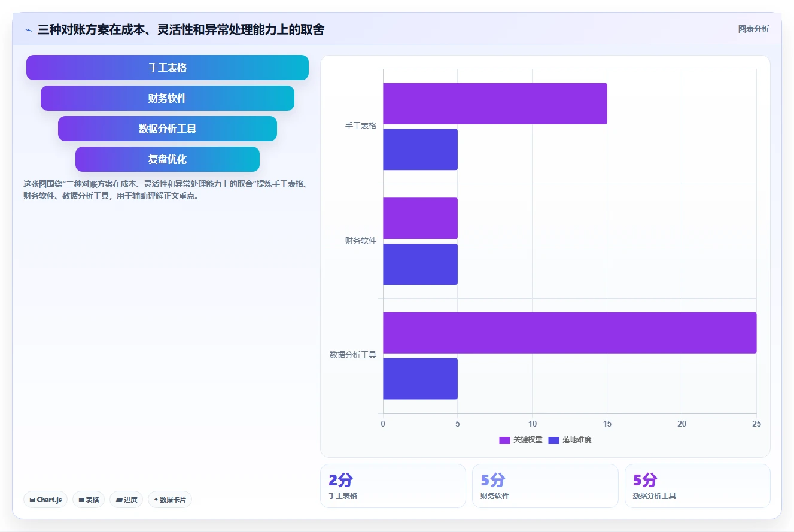794x532 pixels.
Task: Click the x-axis value 25
Action: (756, 424)
